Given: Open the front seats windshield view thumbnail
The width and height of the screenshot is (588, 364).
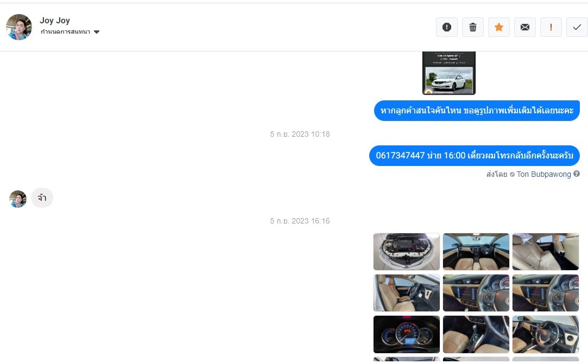Looking at the screenshot, I should [x=476, y=252].
